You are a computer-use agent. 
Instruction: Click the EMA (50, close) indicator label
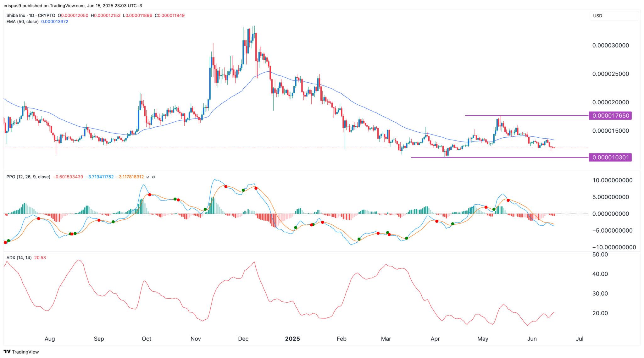[22, 21]
